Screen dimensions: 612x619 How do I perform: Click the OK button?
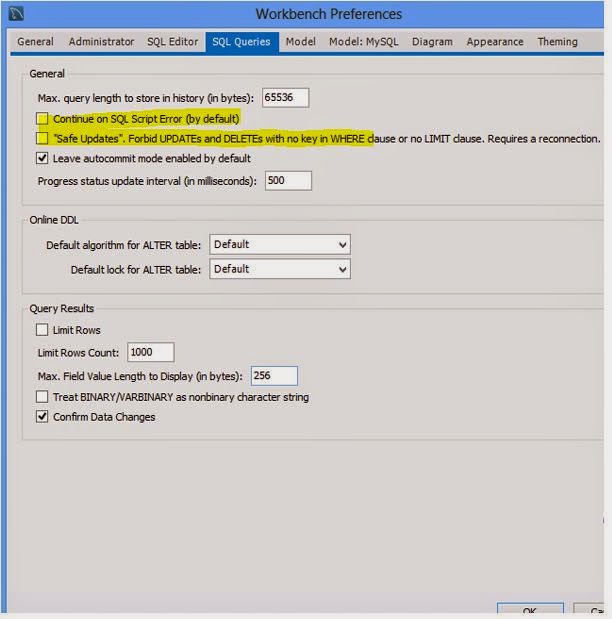530,609
